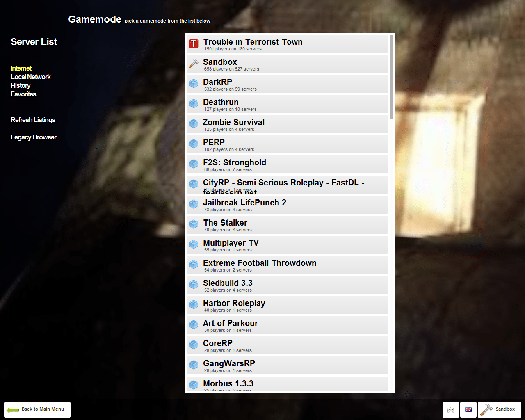Select the PERP gamemode entry
Viewport: 525px width, 420px height.
(287, 144)
